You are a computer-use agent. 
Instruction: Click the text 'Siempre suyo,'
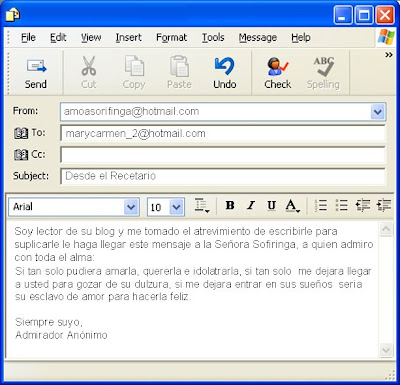(x=49, y=322)
